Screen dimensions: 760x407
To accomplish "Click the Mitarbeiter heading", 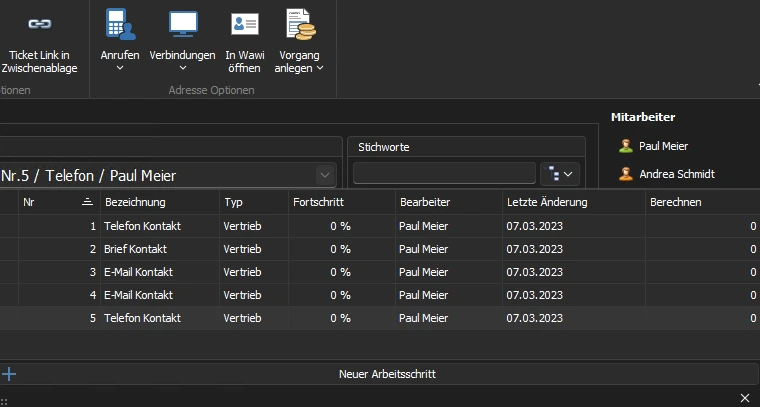I will pyautogui.click(x=643, y=117).
